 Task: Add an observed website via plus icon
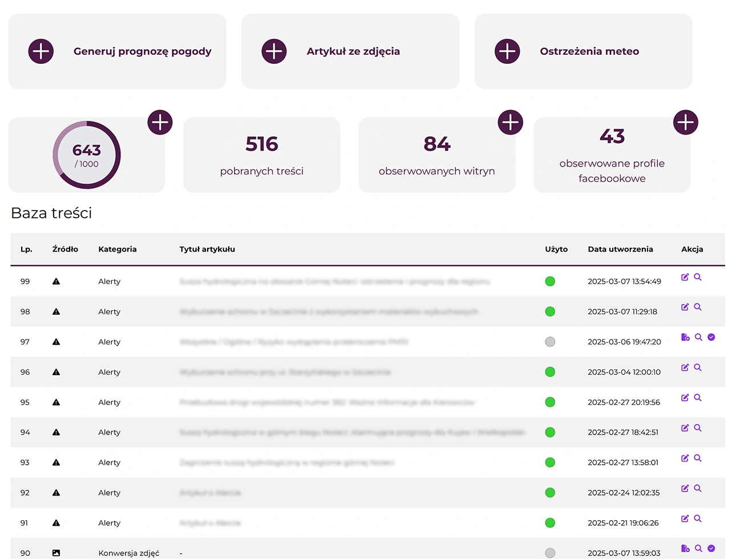(510, 122)
